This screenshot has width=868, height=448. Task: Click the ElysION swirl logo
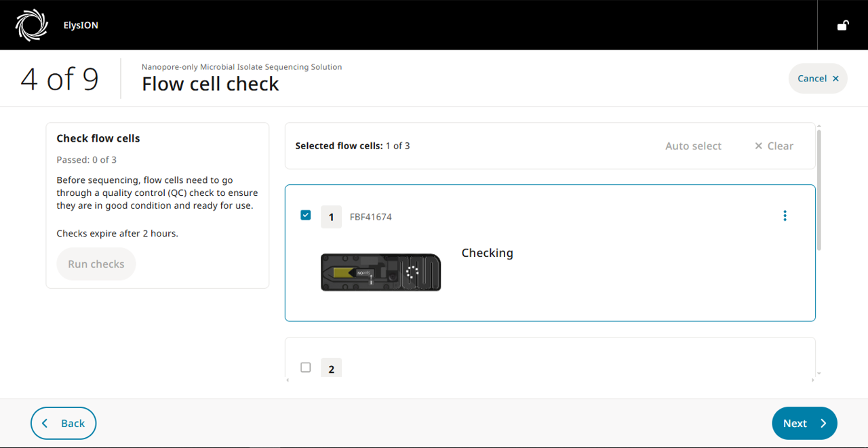coord(32,25)
